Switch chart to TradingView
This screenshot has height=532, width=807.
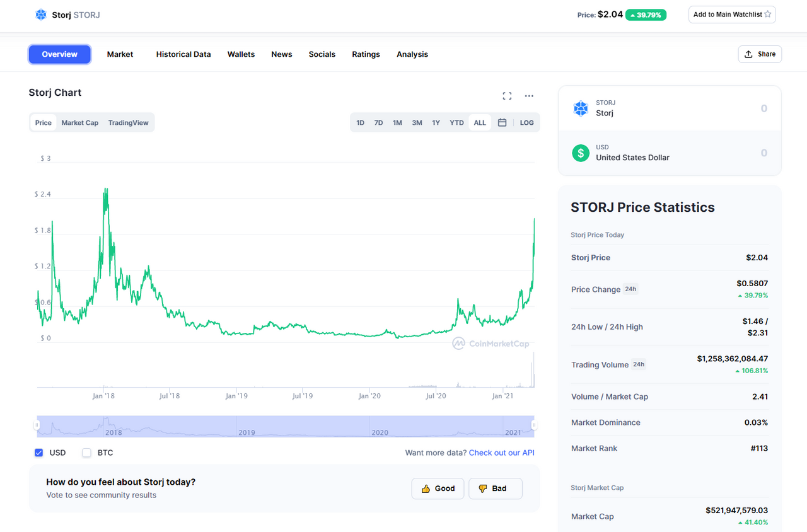click(x=129, y=123)
